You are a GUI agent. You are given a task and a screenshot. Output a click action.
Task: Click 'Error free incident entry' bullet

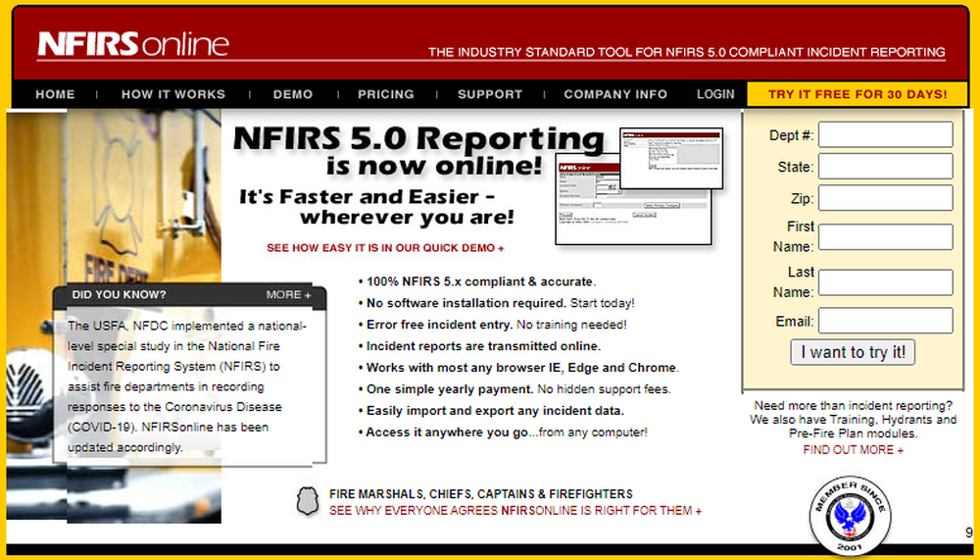pyautogui.click(x=492, y=325)
